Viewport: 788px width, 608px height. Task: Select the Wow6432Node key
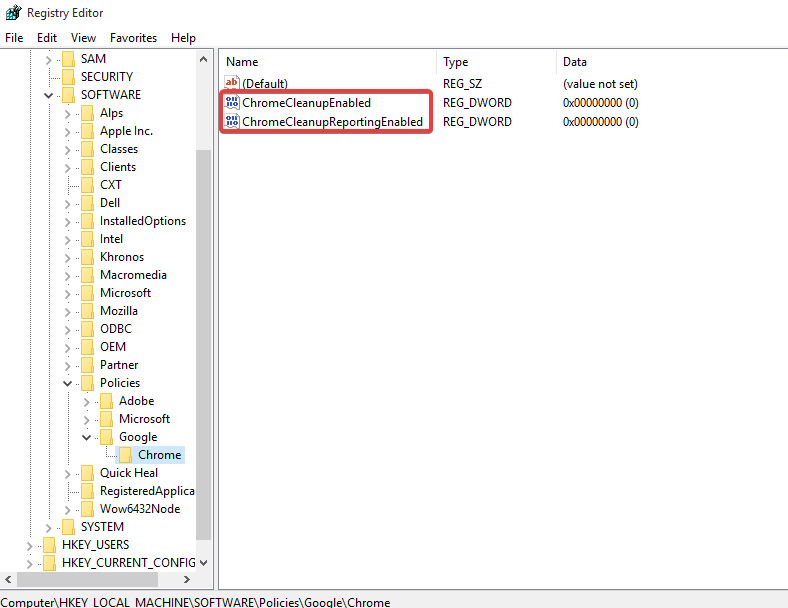tap(139, 509)
